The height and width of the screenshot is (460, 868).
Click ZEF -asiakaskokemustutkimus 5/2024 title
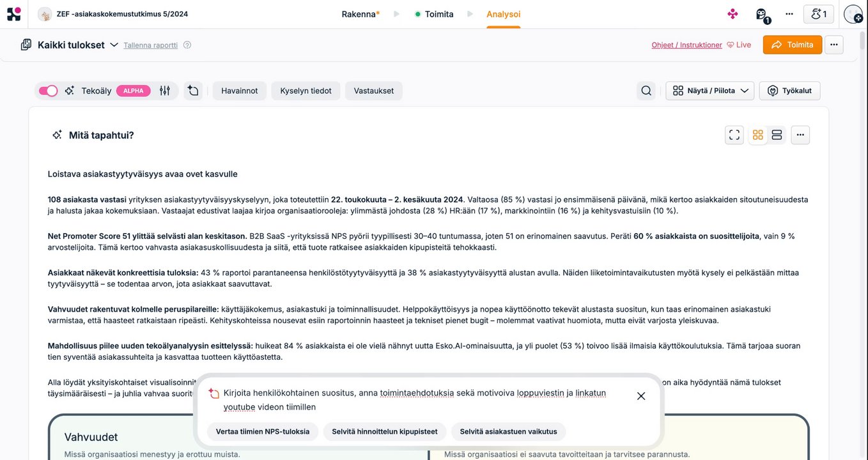(x=122, y=14)
